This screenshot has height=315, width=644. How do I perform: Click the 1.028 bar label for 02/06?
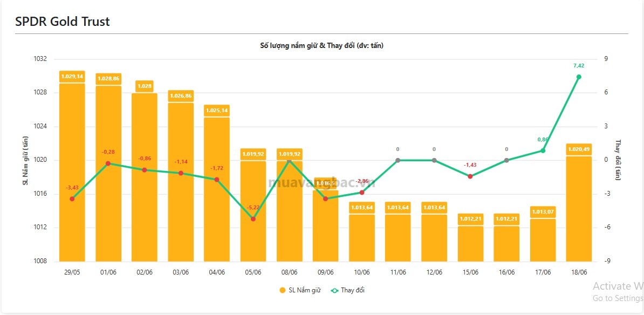point(145,86)
